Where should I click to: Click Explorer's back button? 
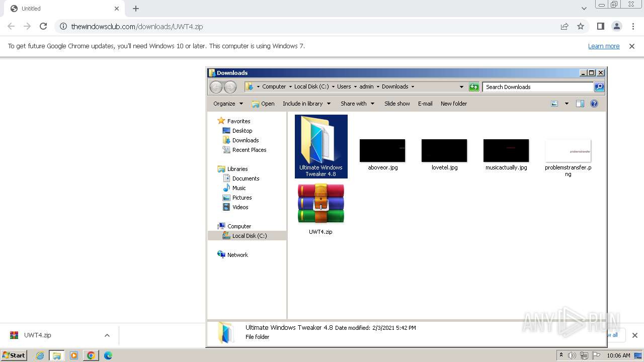[x=216, y=87]
